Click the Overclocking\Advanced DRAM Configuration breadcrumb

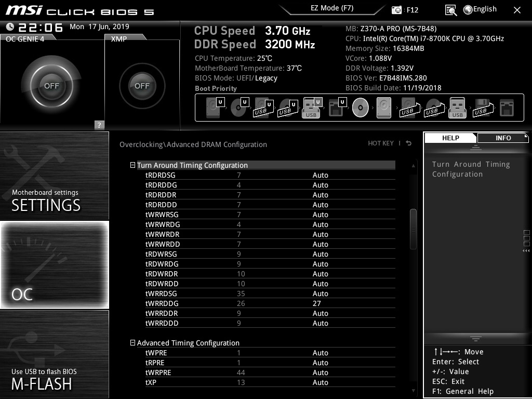coord(193,144)
